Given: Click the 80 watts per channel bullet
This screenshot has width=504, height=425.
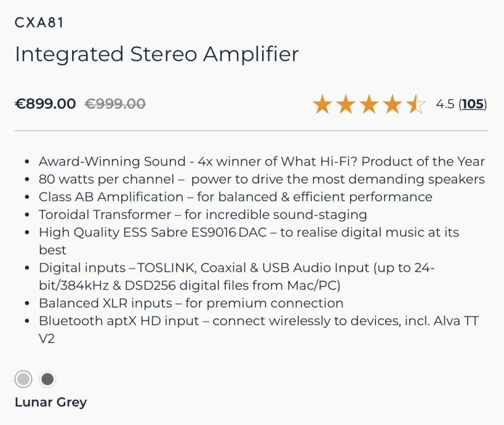Looking at the screenshot, I should coord(262,179).
